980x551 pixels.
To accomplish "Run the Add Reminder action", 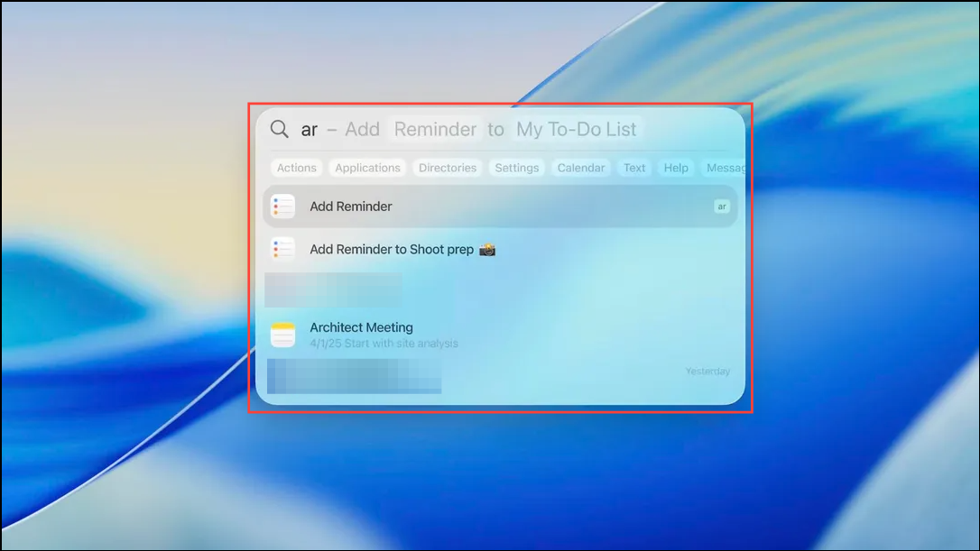I will coord(351,207).
